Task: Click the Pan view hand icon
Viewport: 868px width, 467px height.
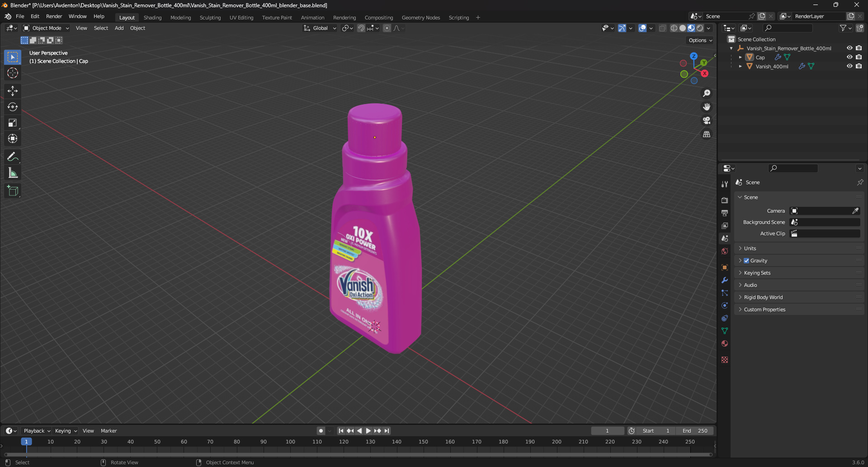Action: pyautogui.click(x=707, y=107)
